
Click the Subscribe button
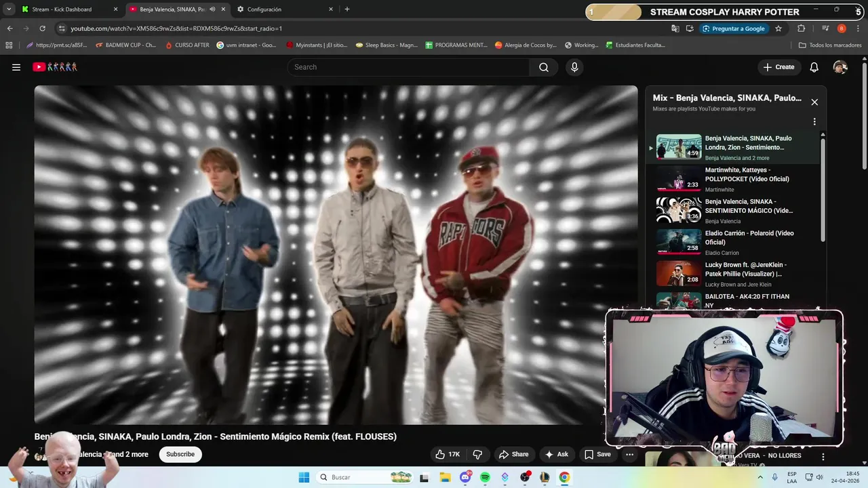click(180, 455)
